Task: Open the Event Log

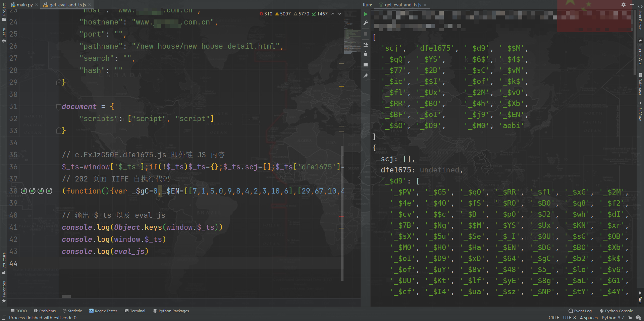Action: coord(580,311)
